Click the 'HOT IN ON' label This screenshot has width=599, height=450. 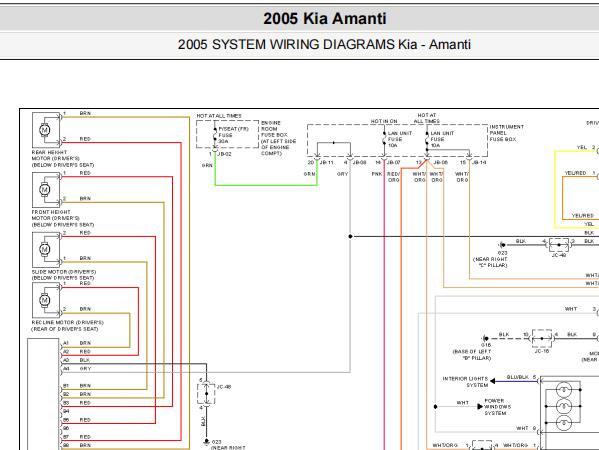click(x=384, y=121)
